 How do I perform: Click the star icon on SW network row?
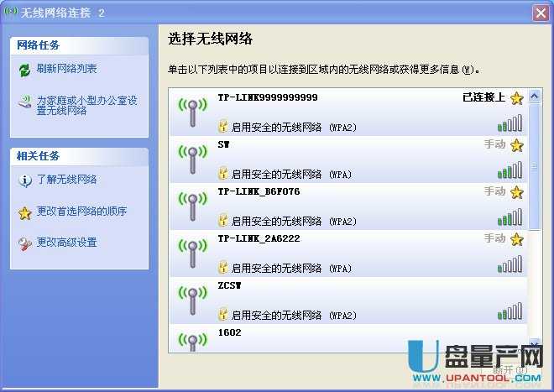[517, 145]
